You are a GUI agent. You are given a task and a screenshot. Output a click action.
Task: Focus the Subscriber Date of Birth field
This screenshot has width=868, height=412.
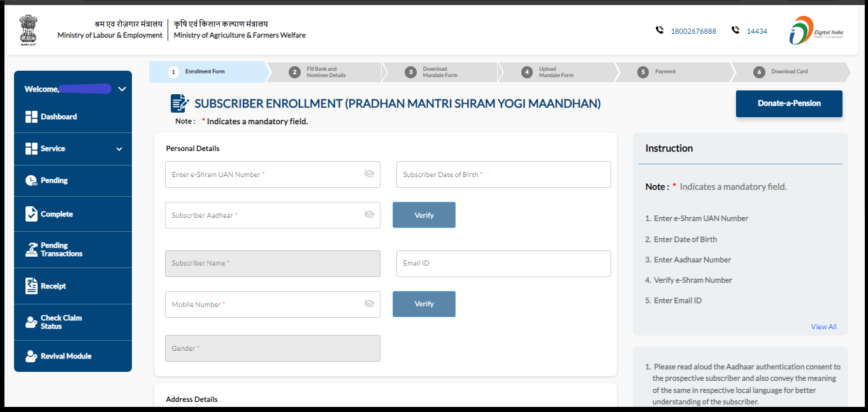point(503,174)
